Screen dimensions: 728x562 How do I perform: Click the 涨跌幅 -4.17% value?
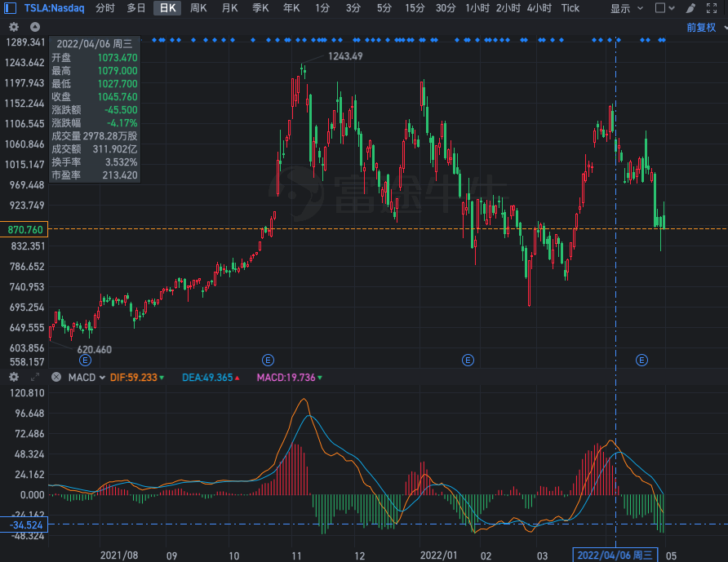(122, 123)
